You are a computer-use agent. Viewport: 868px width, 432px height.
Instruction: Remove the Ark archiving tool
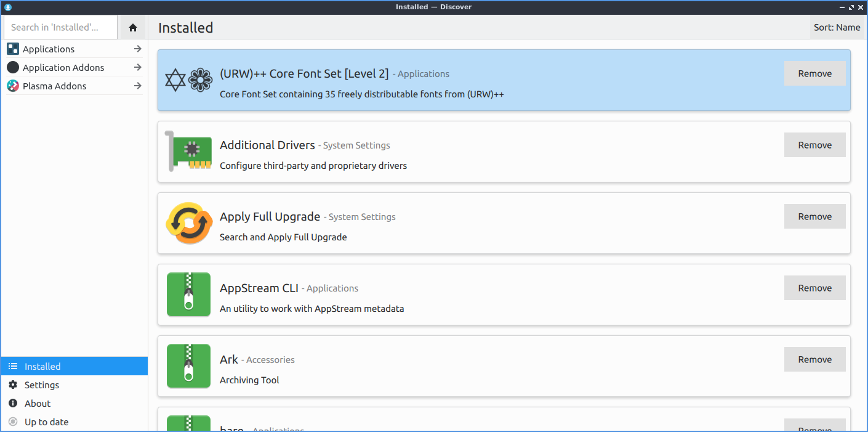(814, 360)
